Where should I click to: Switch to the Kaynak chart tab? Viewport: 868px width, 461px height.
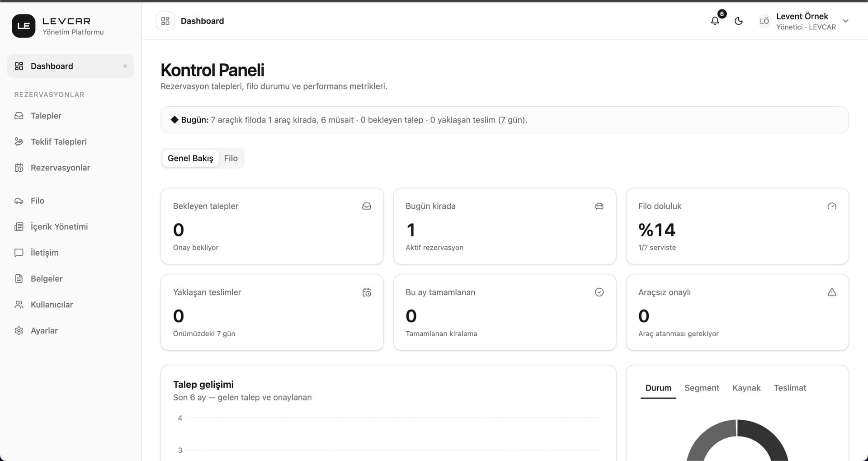click(x=746, y=388)
